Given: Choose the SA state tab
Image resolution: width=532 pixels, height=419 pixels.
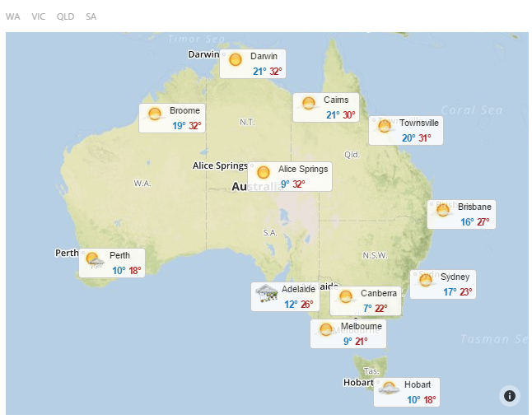Looking at the screenshot, I should 91,16.
